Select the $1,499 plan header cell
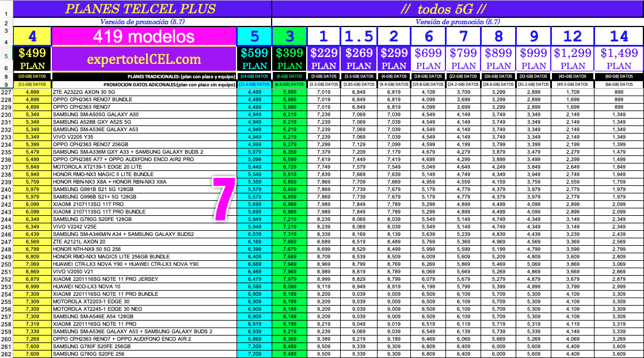 pos(619,59)
